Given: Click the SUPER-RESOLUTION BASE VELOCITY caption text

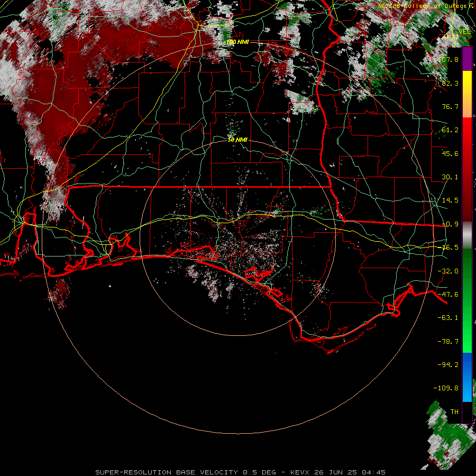Looking at the screenshot, I should (167, 472).
